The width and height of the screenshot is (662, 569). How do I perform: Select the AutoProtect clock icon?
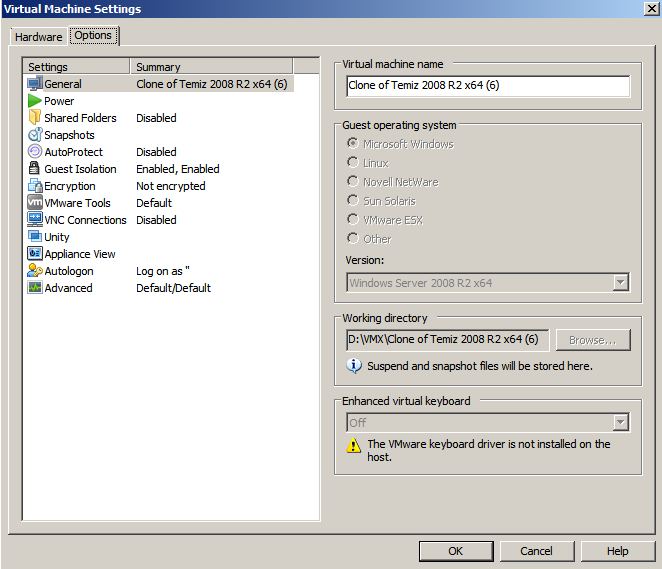click(x=35, y=152)
